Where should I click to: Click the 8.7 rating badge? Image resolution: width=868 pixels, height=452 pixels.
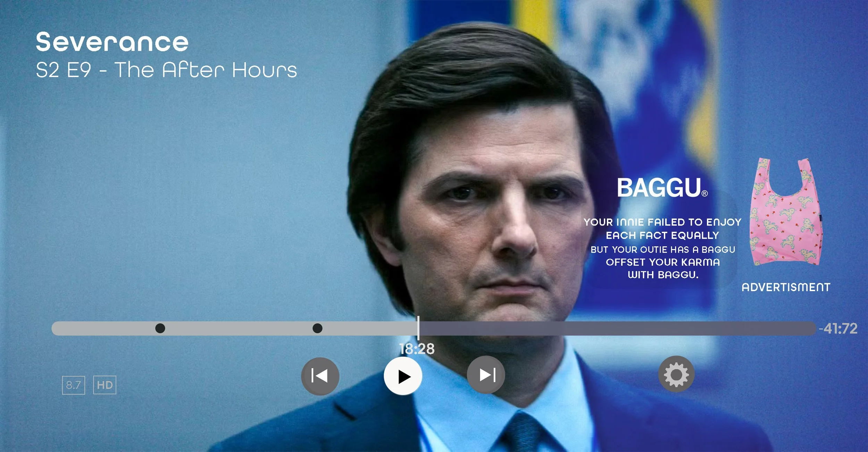click(x=73, y=385)
